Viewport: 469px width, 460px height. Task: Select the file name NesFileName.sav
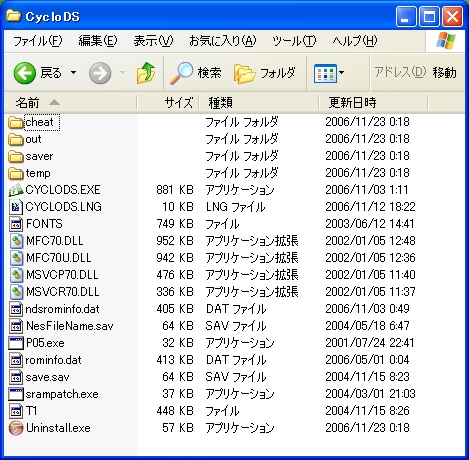pos(70,326)
